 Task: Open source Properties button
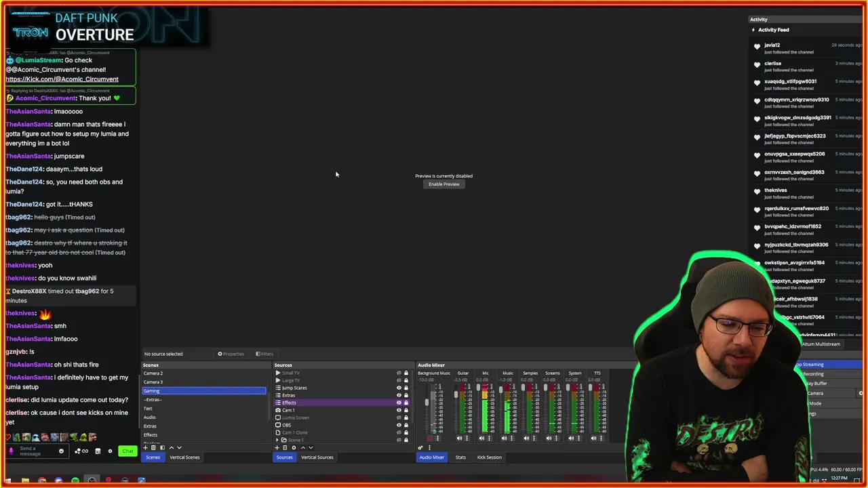click(x=231, y=354)
